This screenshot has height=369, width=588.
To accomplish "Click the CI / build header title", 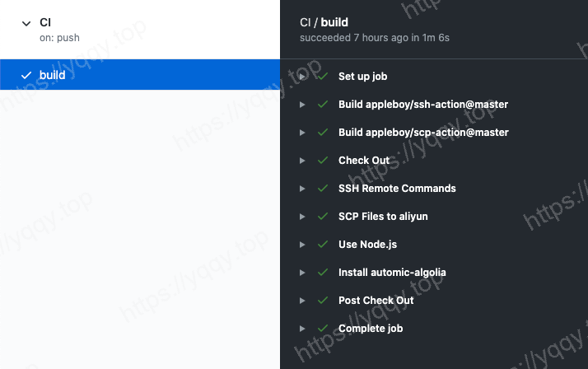I will 324,22.
